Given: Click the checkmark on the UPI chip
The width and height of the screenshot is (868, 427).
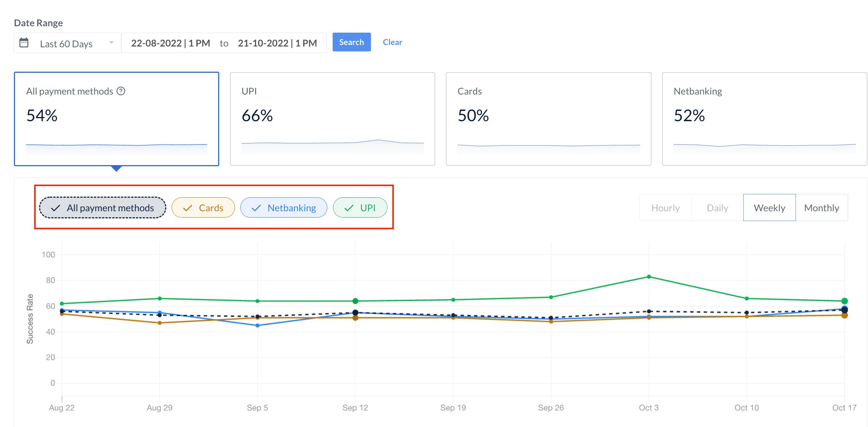Looking at the screenshot, I should (x=349, y=208).
